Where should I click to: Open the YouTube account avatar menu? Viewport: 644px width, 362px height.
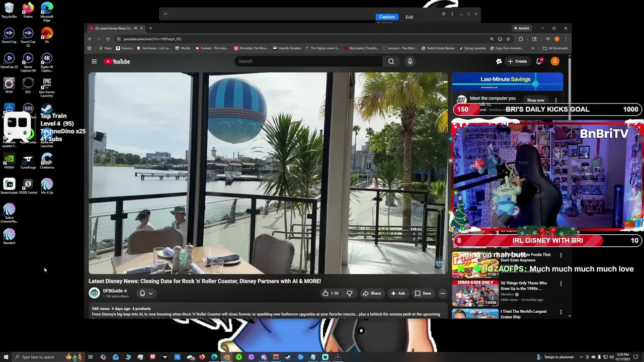coord(555,61)
